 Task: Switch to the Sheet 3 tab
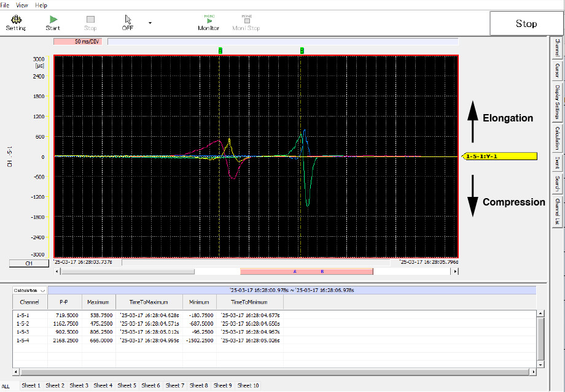coord(79,385)
